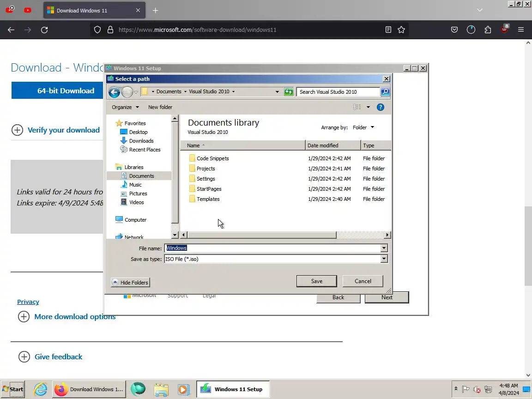Screen dimensions: 532x399
Task: Open the Projects folder
Action: click(206, 169)
